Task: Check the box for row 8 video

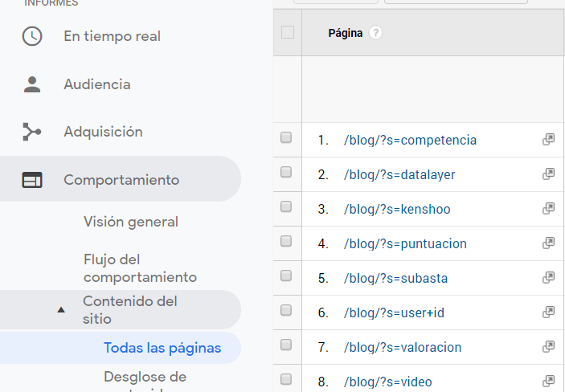Action: pyautogui.click(x=286, y=379)
